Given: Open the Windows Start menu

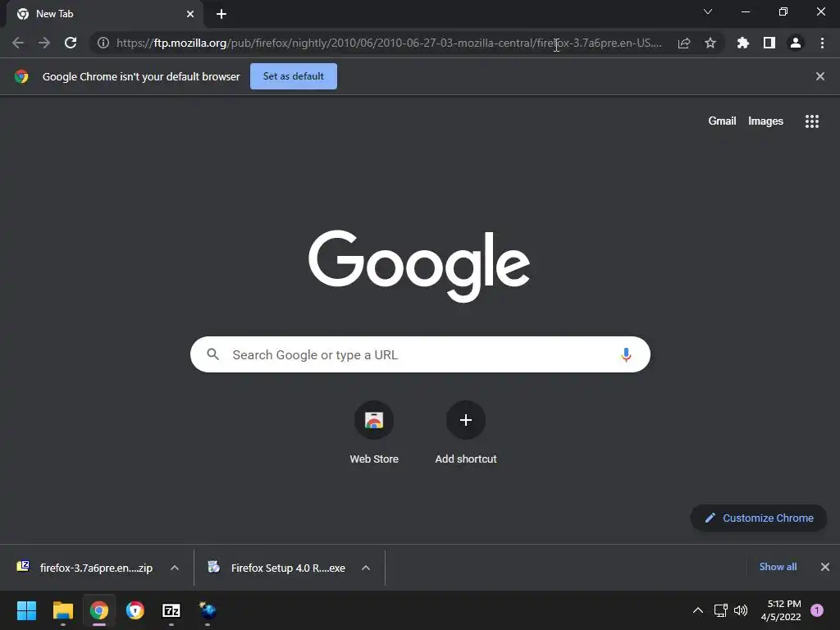Looking at the screenshot, I should [26, 610].
